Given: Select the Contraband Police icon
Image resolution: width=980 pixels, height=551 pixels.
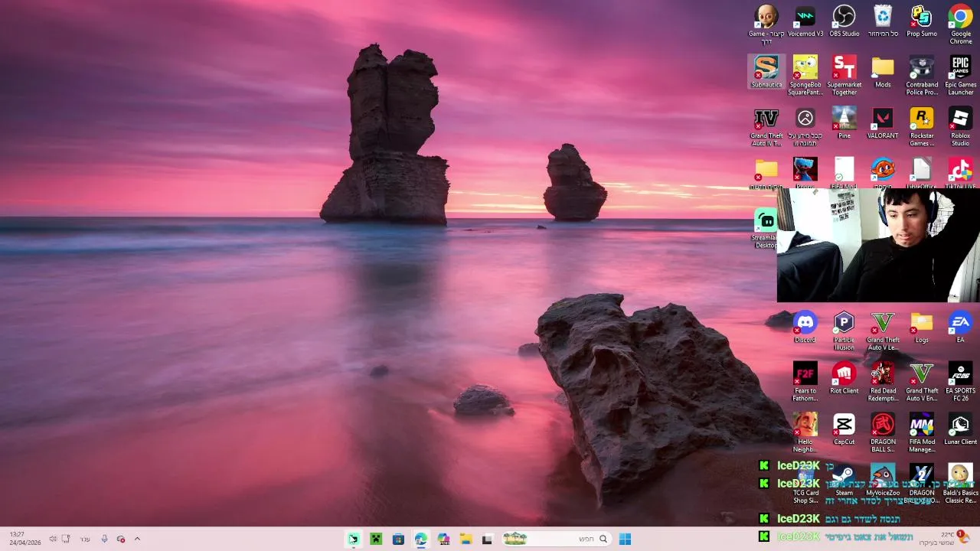Looking at the screenshot, I should [x=922, y=76].
